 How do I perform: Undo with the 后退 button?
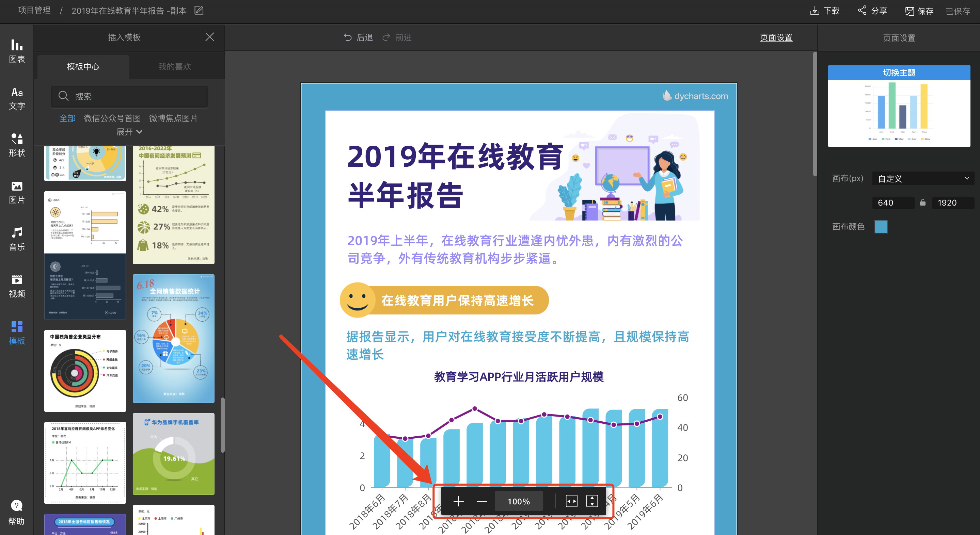coord(358,37)
